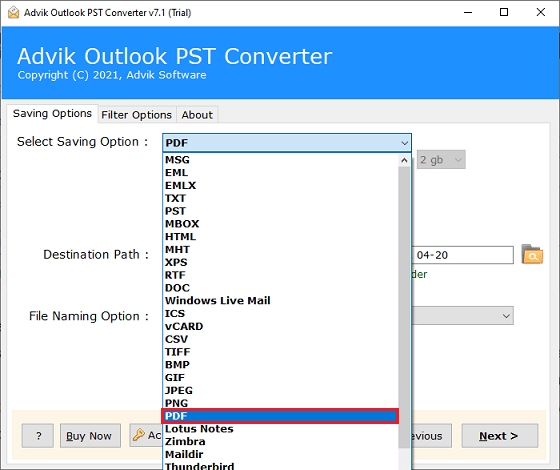Click the question mark help button
560x470 pixels.
38,436
